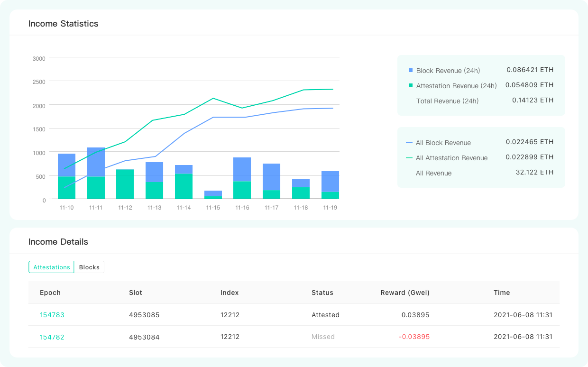This screenshot has height=367, width=588.
Task: Select the Attestations tab
Action: 52,267
